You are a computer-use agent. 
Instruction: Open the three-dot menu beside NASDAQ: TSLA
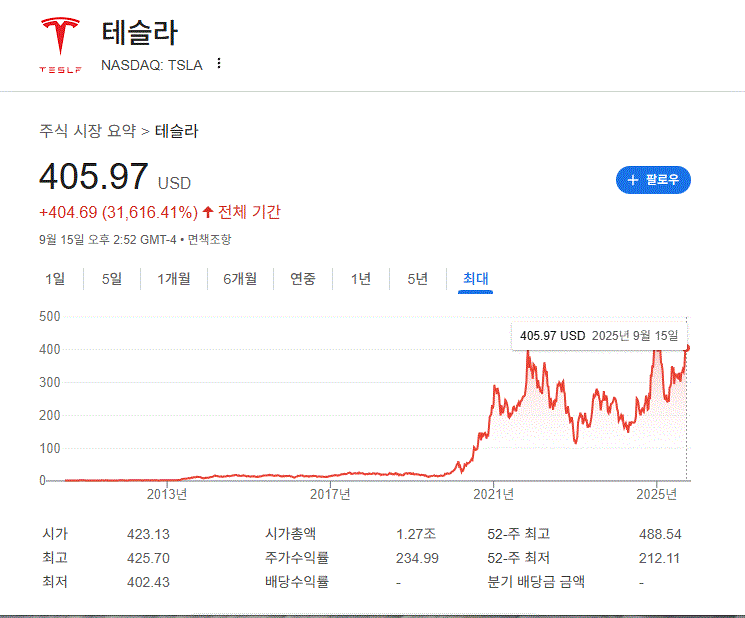pyautogui.click(x=219, y=64)
